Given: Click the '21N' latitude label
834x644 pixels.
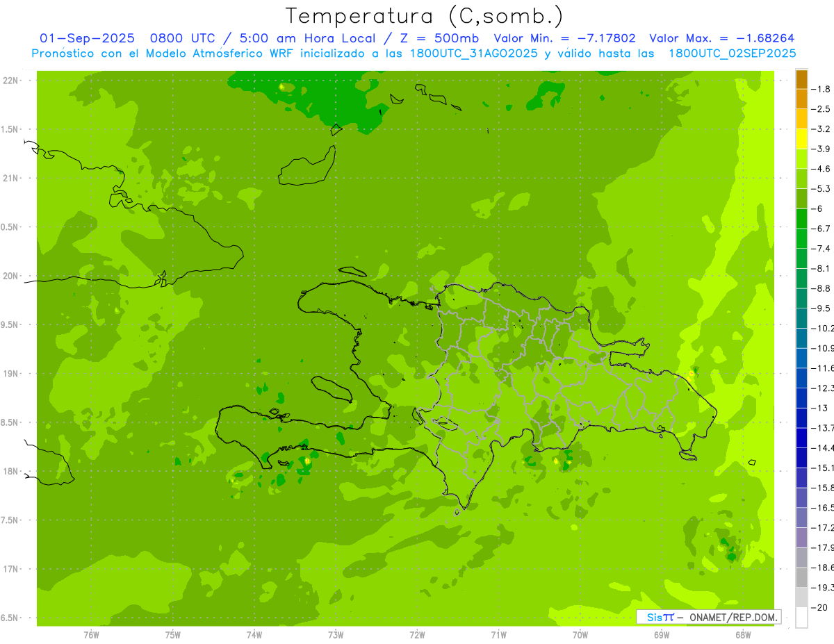Looking at the screenshot, I should point(10,178).
